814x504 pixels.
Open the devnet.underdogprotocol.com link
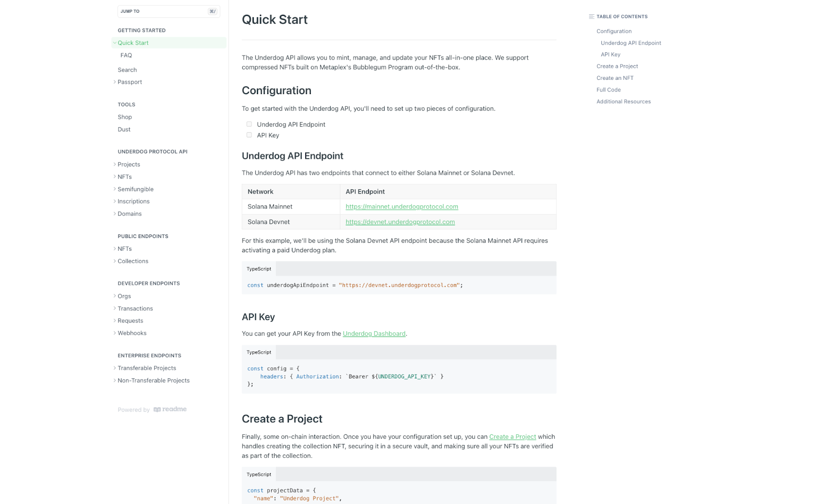400,222
